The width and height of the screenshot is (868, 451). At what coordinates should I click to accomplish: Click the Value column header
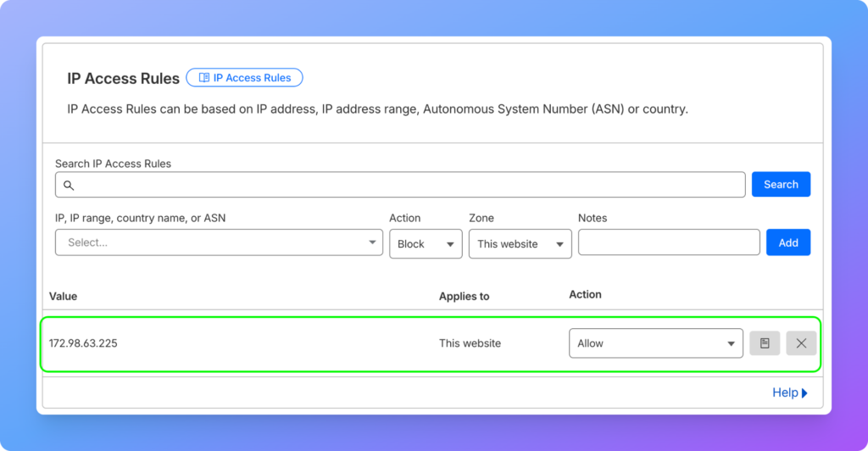pyautogui.click(x=64, y=296)
